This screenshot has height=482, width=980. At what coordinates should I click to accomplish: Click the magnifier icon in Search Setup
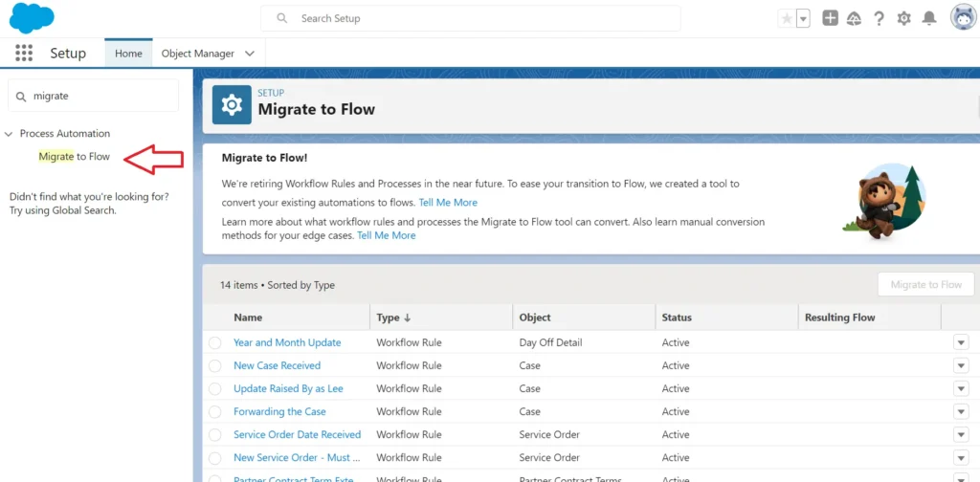tap(282, 18)
